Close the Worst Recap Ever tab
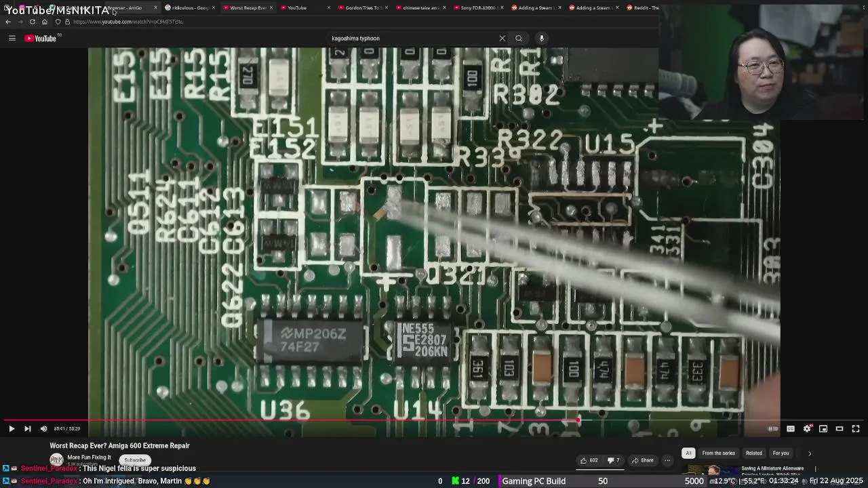The image size is (868, 488). 272,7
